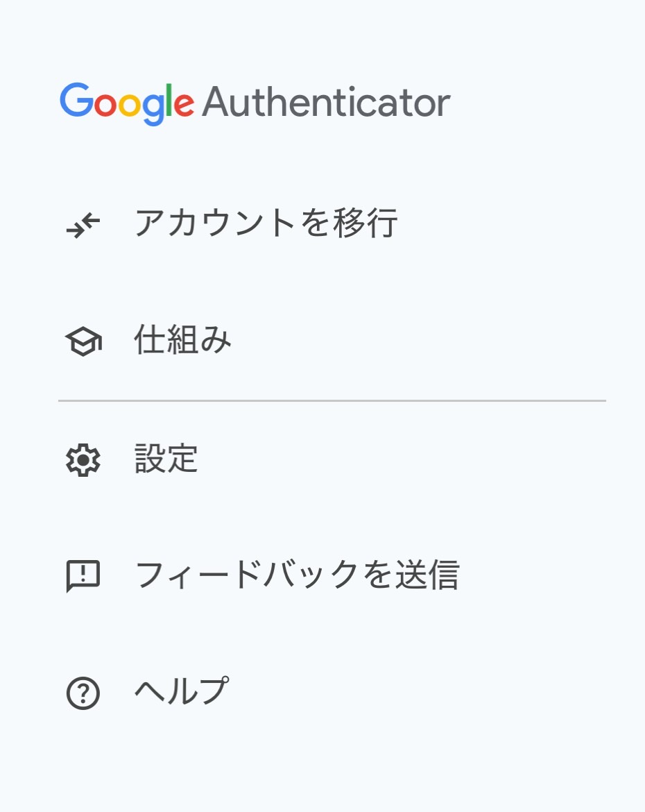Learn how Authenticator works
This screenshot has width=645, height=812.
pyautogui.click(x=182, y=341)
